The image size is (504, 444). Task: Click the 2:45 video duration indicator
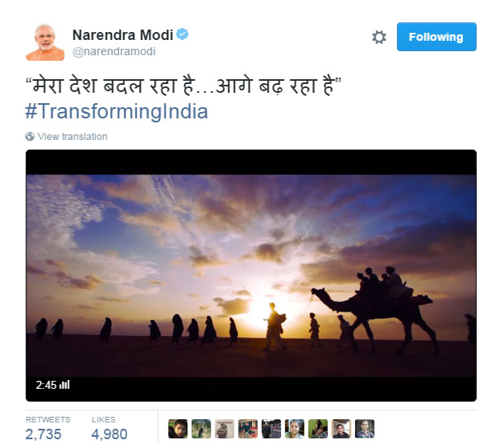(53, 385)
